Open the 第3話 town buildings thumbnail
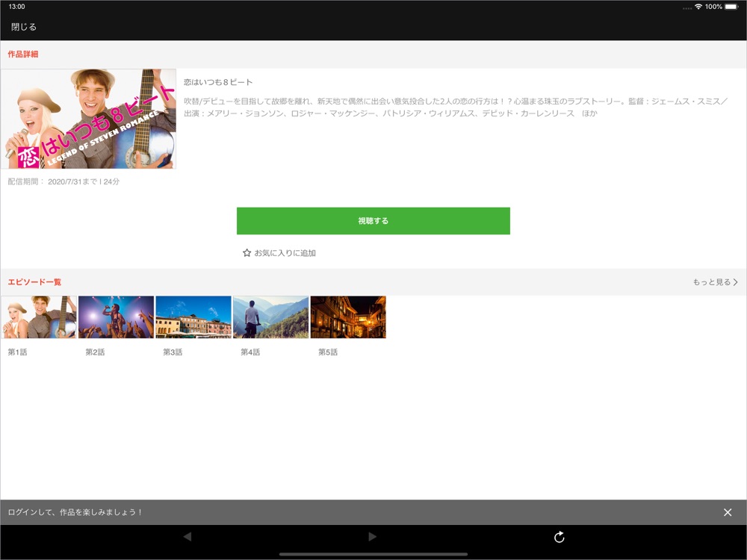This screenshot has height=560, width=747. tap(193, 317)
